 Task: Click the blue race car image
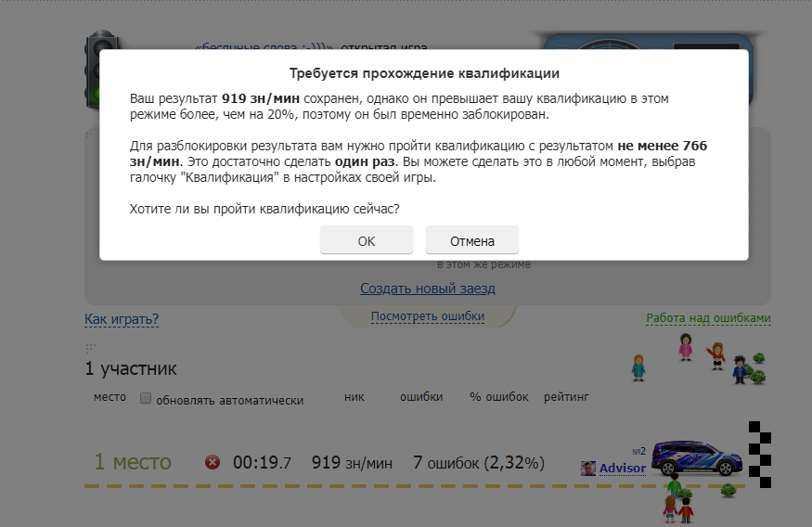point(697,457)
